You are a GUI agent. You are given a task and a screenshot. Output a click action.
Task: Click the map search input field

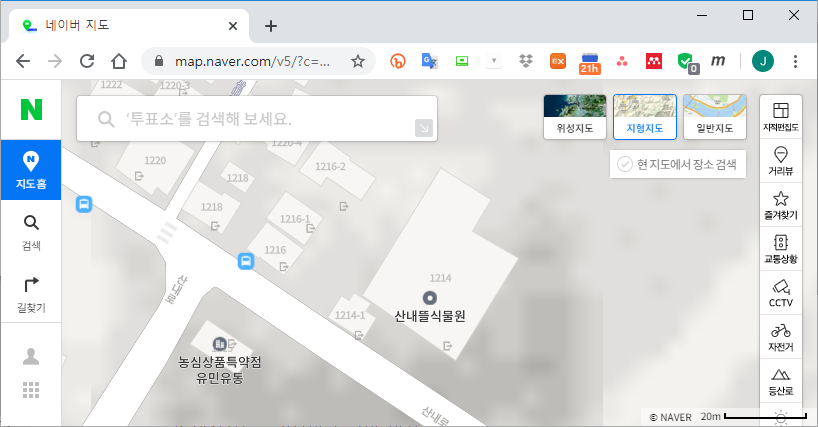pos(257,118)
